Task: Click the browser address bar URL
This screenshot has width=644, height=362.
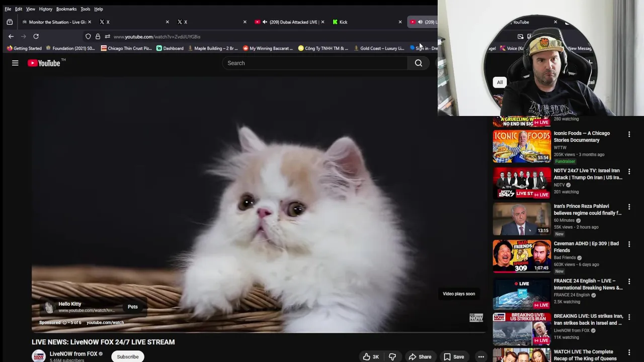Action: pyautogui.click(x=157, y=37)
